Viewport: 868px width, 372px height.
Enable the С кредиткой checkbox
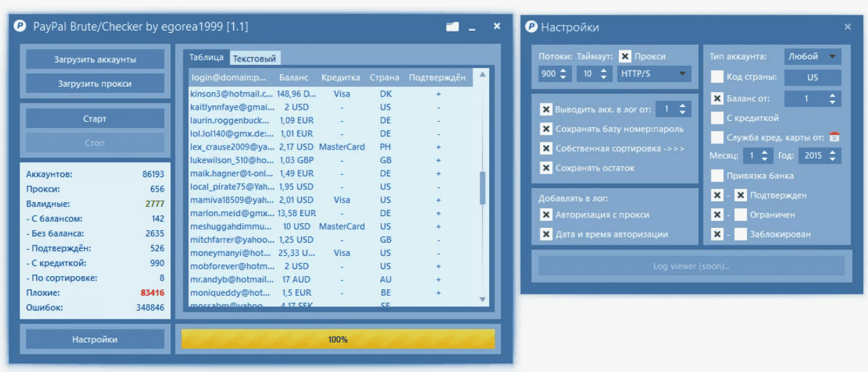717,118
